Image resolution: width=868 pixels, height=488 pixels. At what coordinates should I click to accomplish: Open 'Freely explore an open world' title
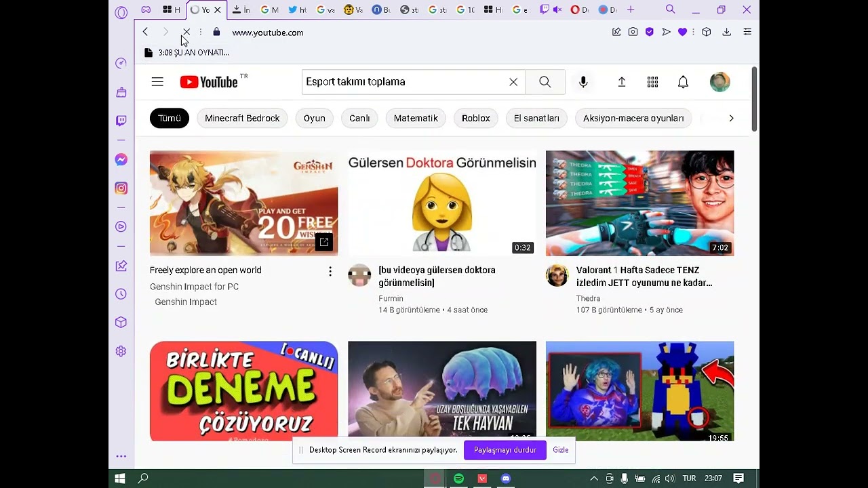pyautogui.click(x=205, y=270)
